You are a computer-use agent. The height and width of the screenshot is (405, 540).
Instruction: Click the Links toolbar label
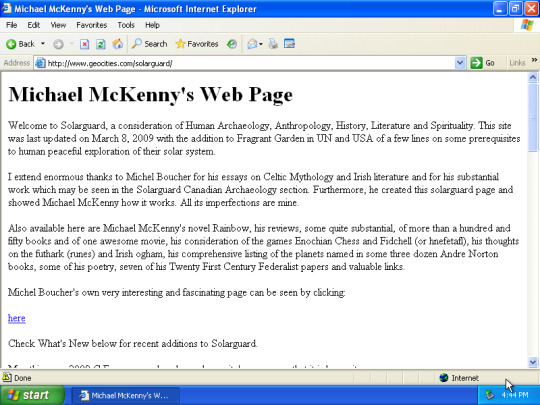[517, 63]
